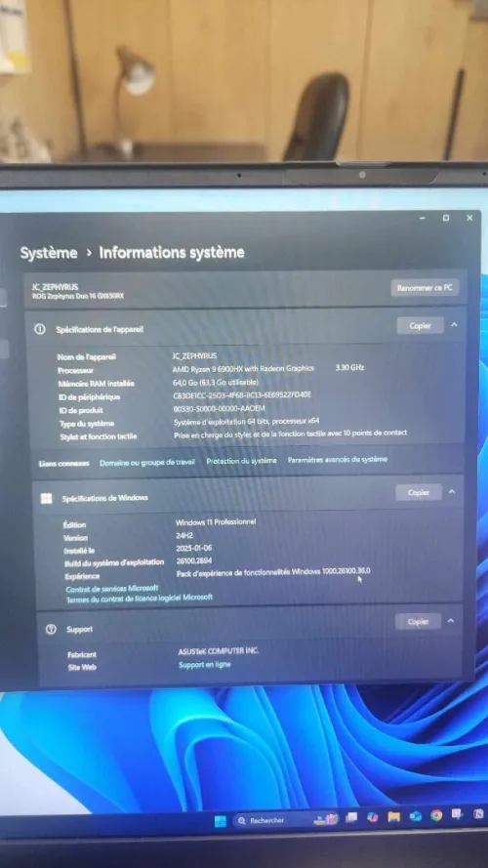Launch Google Chrome from the taskbar

point(436,815)
